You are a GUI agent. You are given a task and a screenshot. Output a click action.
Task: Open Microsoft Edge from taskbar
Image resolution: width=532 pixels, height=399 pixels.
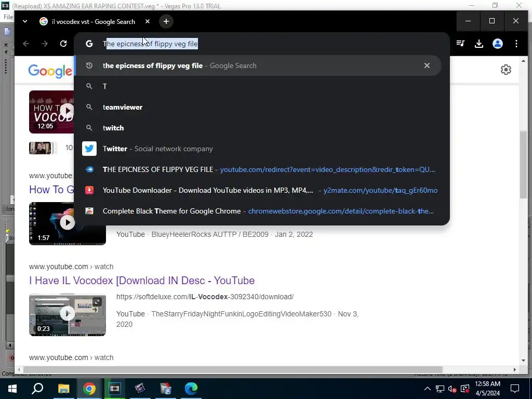191,389
